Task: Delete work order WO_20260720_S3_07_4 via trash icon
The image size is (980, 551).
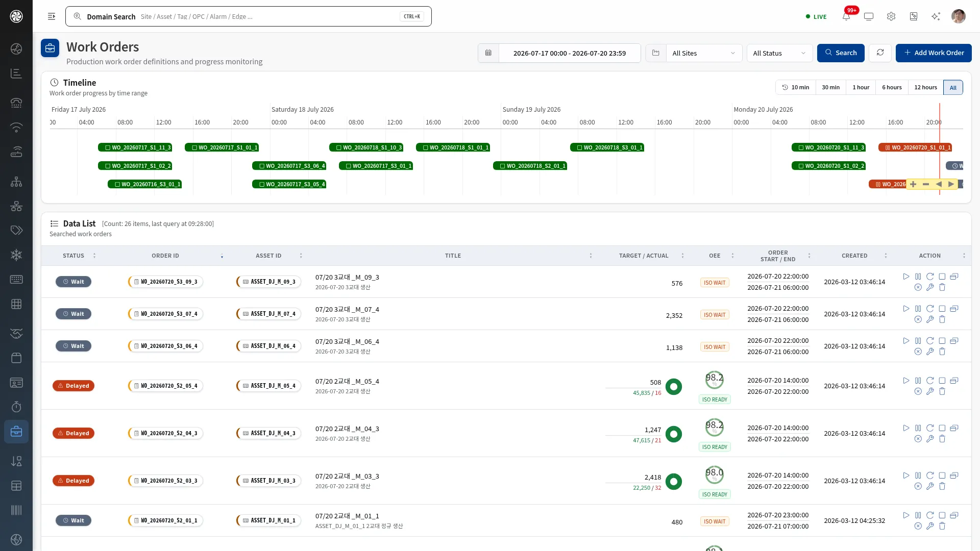Action: click(942, 319)
